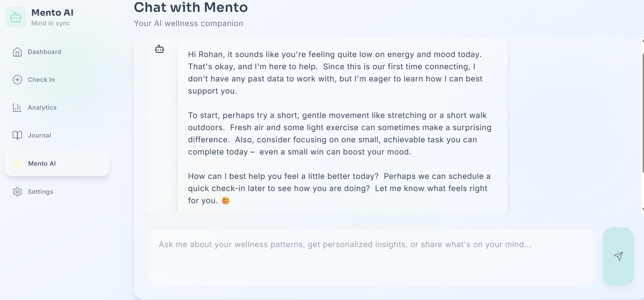Click the Mento AI logo at top left
This screenshot has height=300, width=644.
tap(15, 17)
